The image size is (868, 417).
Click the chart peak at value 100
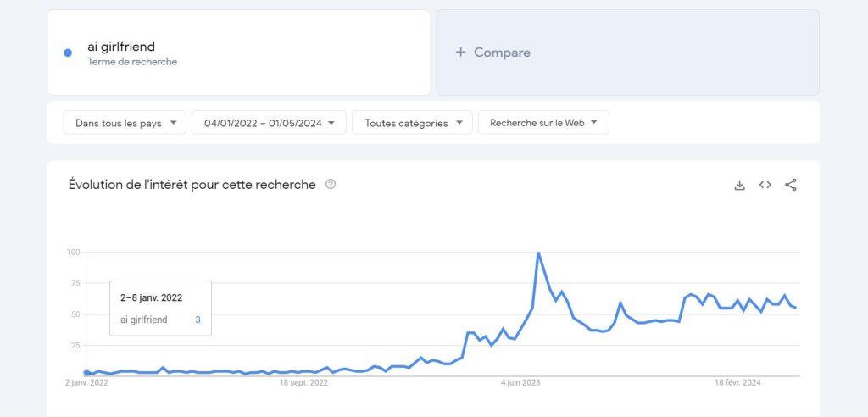tap(538, 253)
